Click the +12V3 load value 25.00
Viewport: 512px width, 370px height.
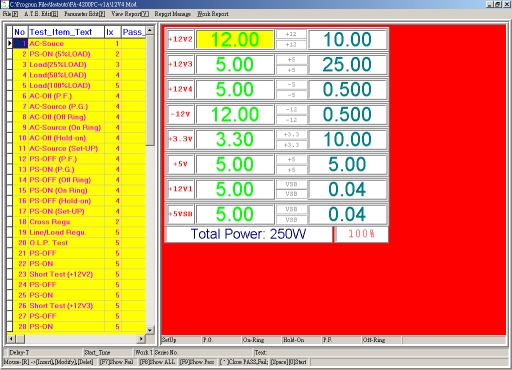tap(347, 64)
